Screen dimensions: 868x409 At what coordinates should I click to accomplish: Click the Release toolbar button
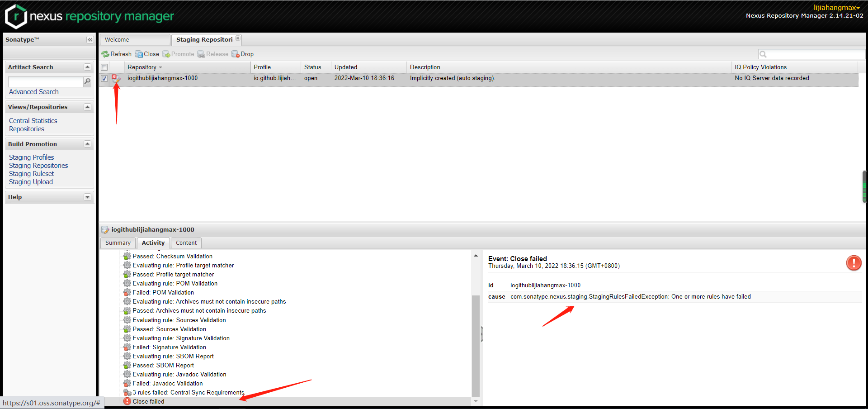coord(213,54)
